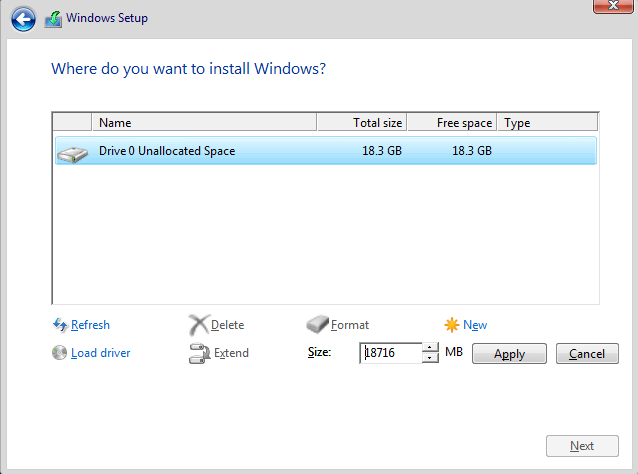This screenshot has height=474, width=638.
Task: Click the Windows Setup title icon
Action: (x=53, y=19)
